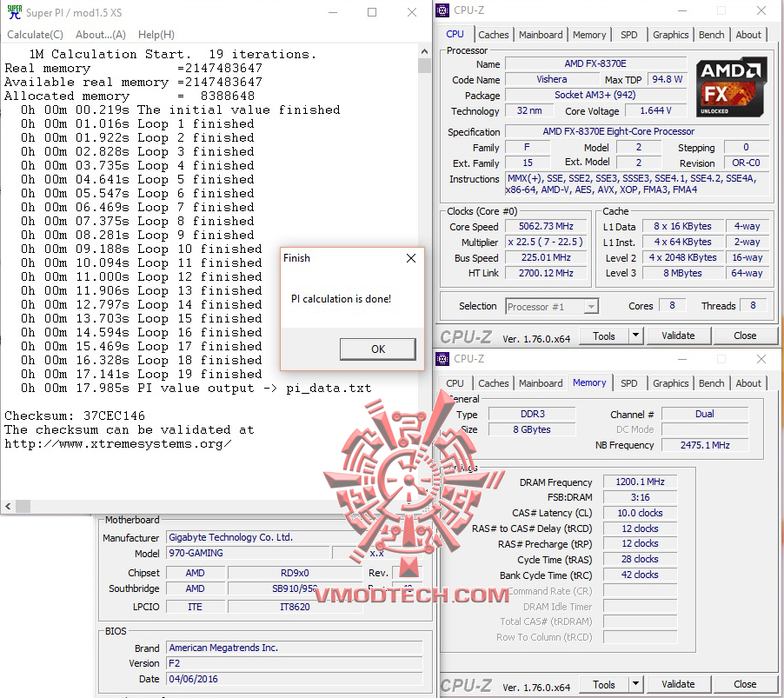The width and height of the screenshot is (784, 698).
Task: Minimize the lower CPU-Z window
Action: [682, 359]
